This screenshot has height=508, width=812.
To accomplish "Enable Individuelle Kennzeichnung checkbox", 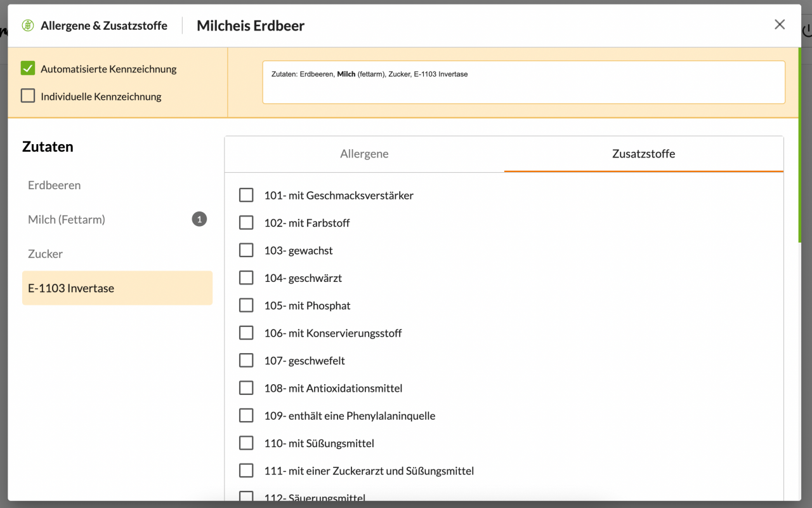I will click(x=28, y=96).
